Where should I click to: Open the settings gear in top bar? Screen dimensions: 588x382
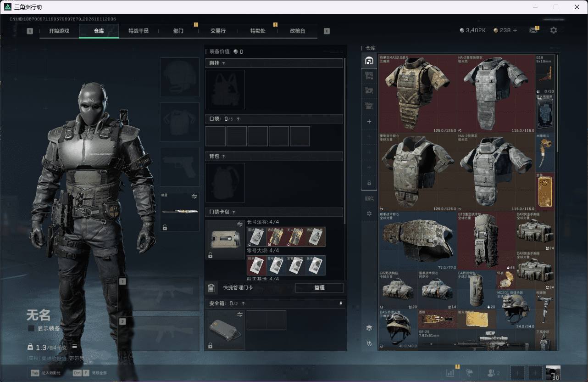point(554,30)
